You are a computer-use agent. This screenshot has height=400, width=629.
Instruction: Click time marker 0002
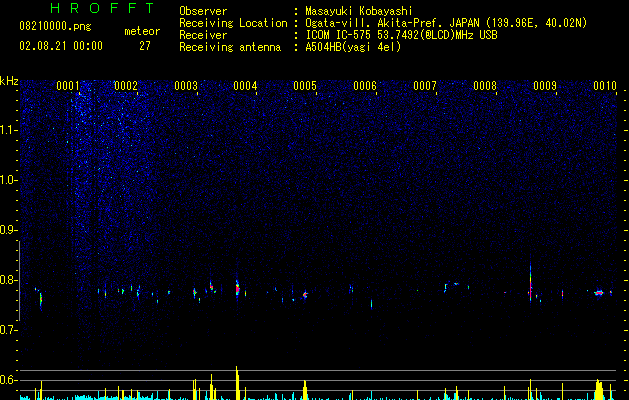126,86
